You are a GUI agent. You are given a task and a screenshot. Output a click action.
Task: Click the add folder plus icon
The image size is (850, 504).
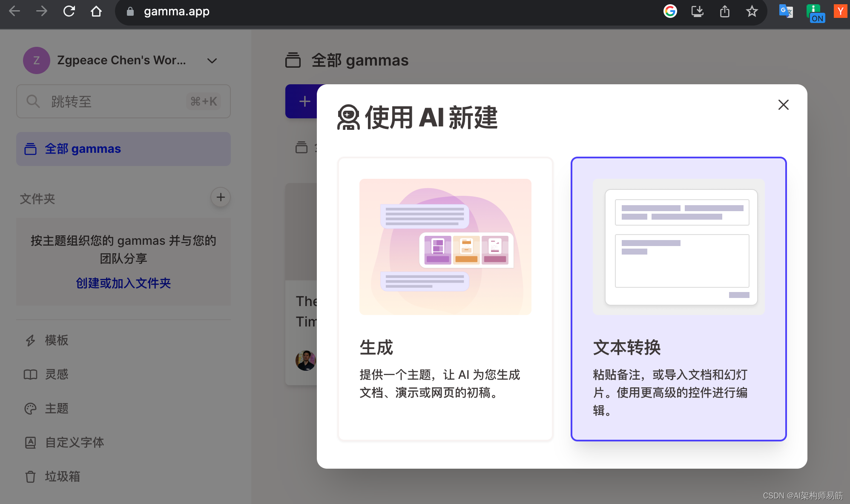221,198
